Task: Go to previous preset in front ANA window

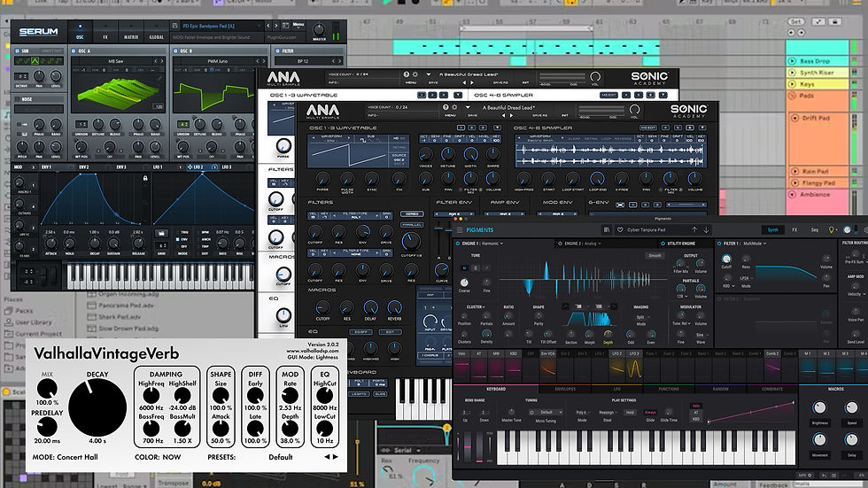Action: point(503,115)
